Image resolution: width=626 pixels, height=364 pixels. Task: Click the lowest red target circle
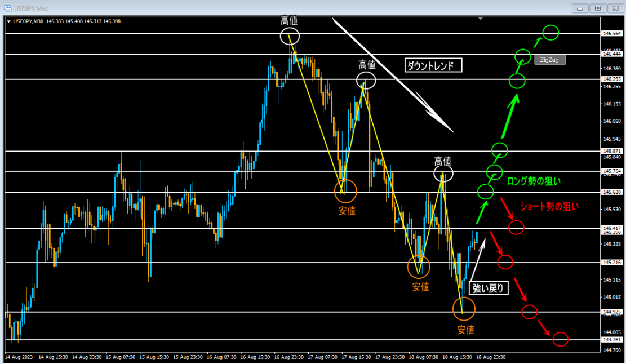[560, 339]
